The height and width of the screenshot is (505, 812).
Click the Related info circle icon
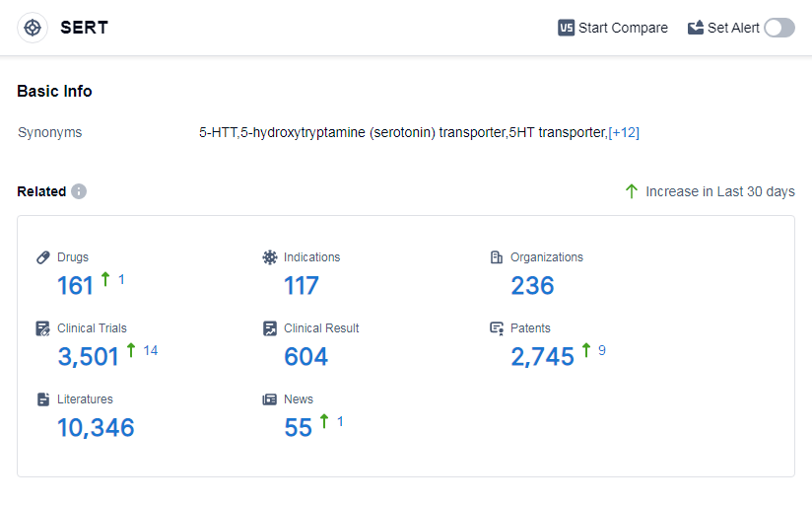(79, 191)
